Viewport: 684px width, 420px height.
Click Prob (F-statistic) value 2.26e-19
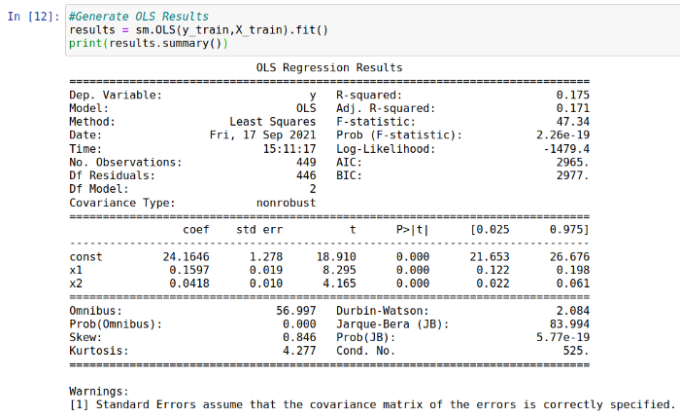click(x=563, y=135)
